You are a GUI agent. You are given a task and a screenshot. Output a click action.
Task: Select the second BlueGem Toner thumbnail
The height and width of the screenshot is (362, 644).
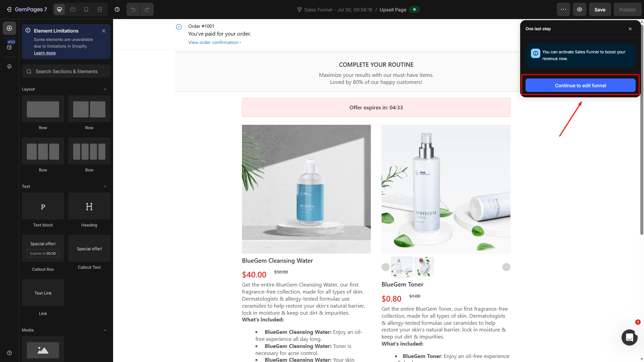pos(424,267)
